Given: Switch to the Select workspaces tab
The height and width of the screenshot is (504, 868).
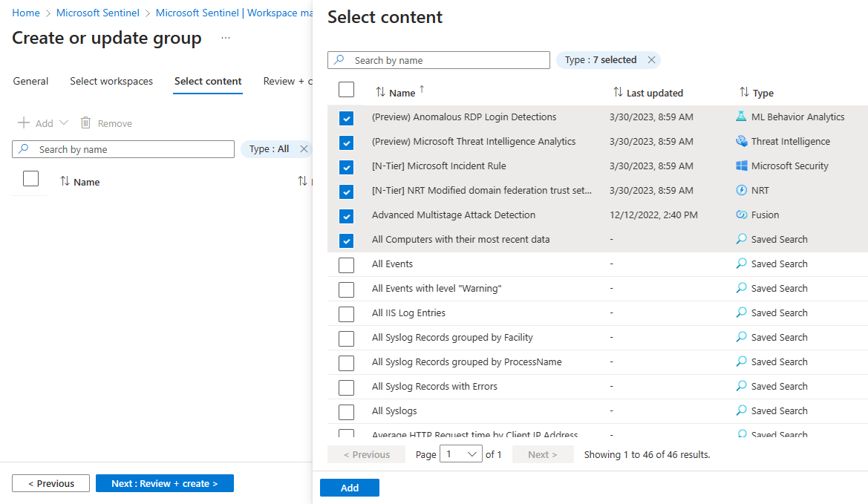Looking at the screenshot, I should click(111, 81).
